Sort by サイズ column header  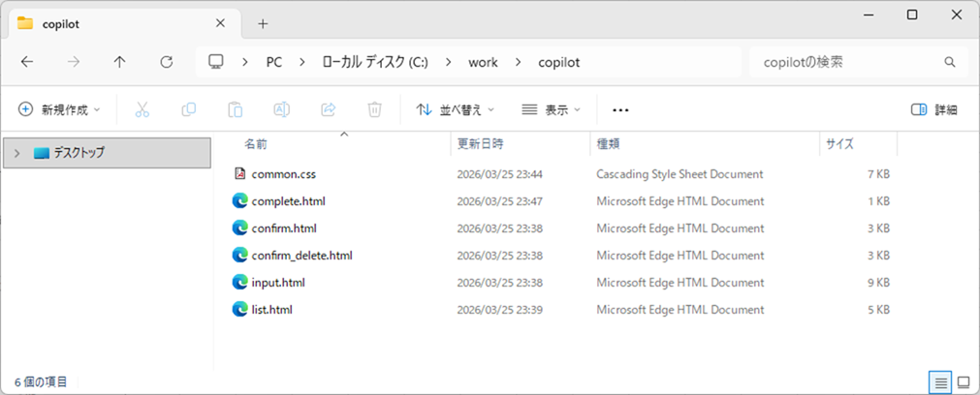click(x=840, y=144)
